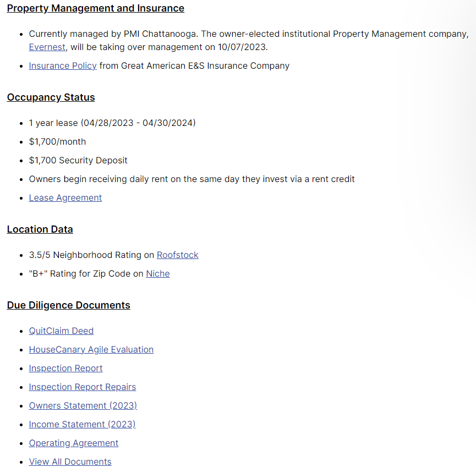476x473 pixels.
Task: View the HouseCanary Agile Evaluation
Action: [x=91, y=349]
